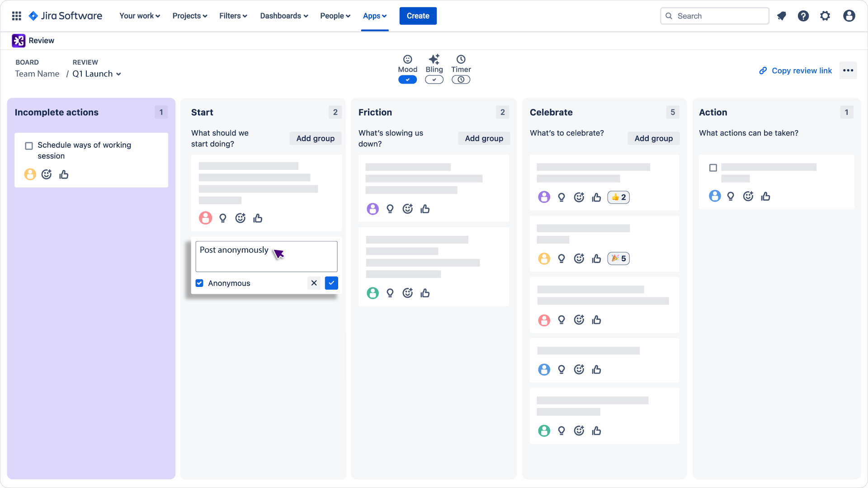The width and height of the screenshot is (868, 488).
Task: Check Schedule ways of working session checkbox
Action: pos(29,145)
